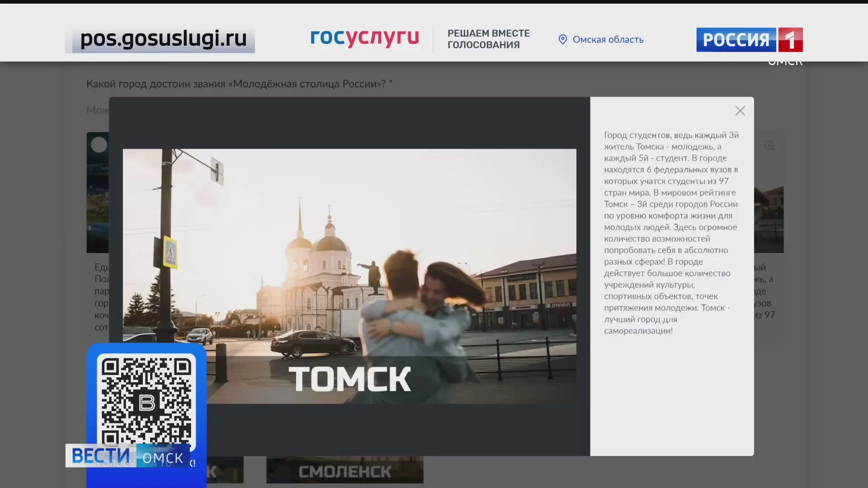Open the Омская область region selector
This screenshot has height=488, width=868.
(608, 40)
